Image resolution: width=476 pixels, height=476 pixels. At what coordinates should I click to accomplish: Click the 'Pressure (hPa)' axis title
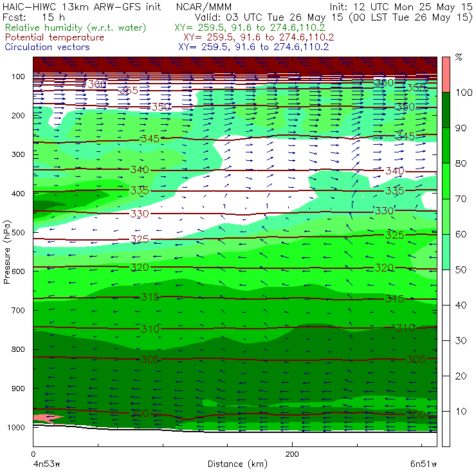7,252
